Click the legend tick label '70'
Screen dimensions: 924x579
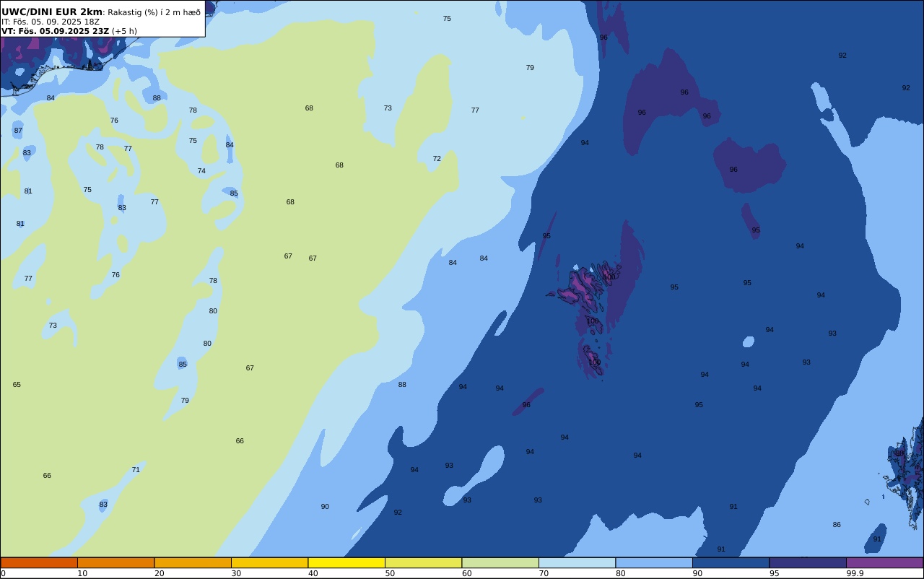tap(544, 573)
